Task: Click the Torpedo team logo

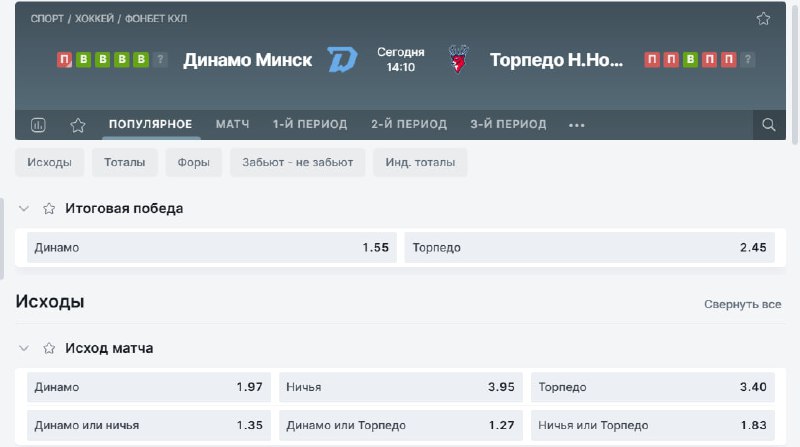Action: coord(458,59)
